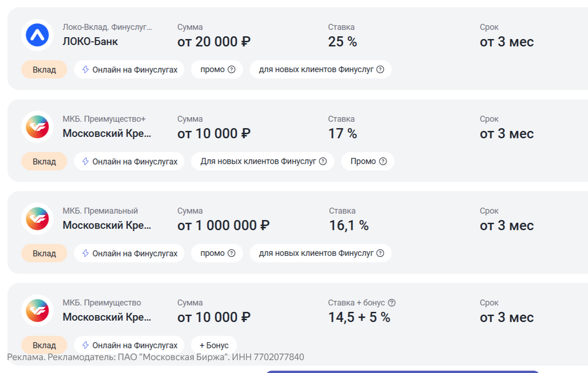Click help icon on МКБ Премиальный 'промо' tag
588x373 pixels.
[232, 253]
